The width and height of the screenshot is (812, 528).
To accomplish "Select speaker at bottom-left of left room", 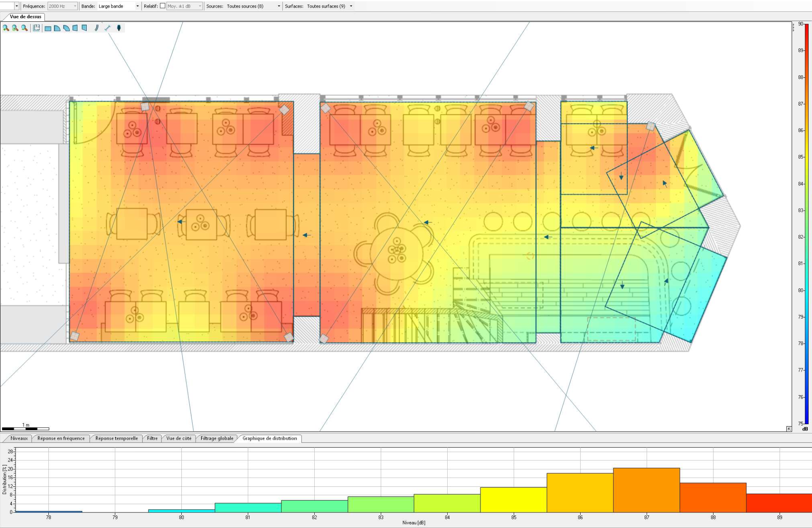I will (75, 336).
